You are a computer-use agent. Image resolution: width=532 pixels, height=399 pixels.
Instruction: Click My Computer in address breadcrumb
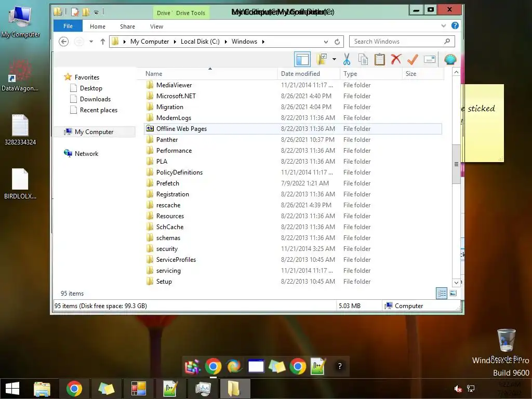(149, 42)
